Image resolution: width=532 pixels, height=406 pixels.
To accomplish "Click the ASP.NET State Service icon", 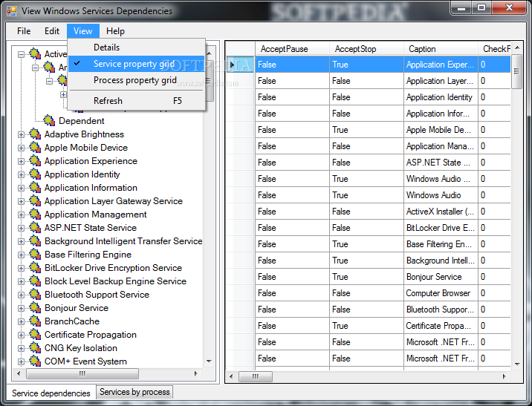I will [x=35, y=227].
